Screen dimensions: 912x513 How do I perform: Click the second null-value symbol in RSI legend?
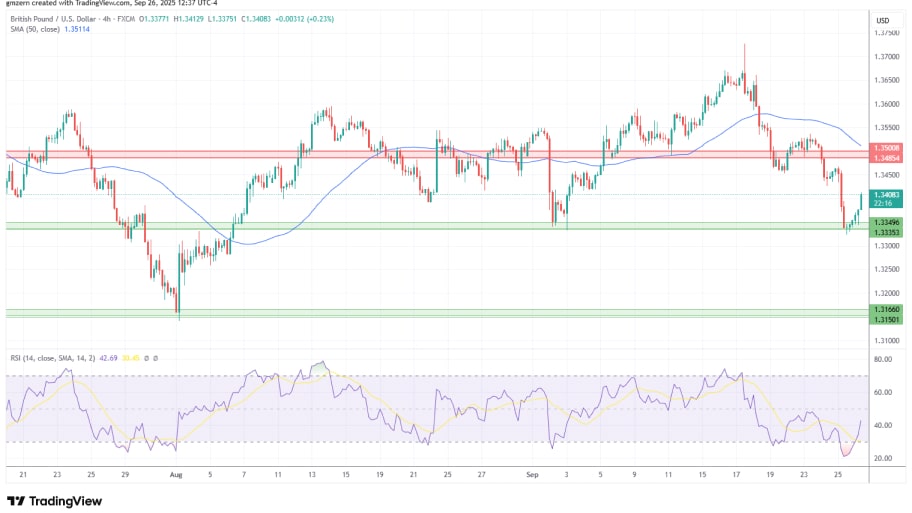157,357
